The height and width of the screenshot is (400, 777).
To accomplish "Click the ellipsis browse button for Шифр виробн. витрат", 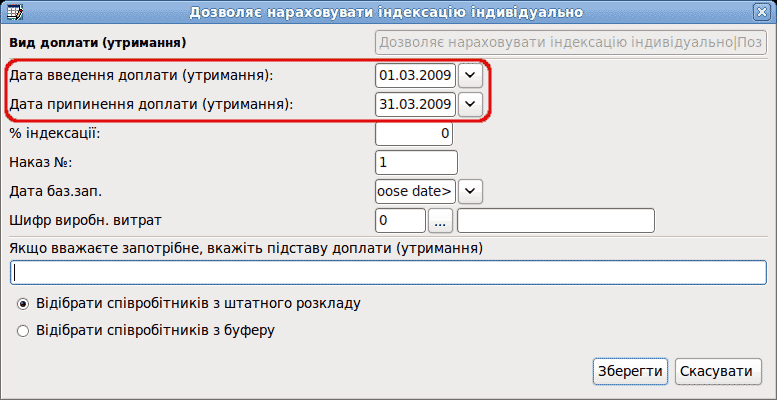I will [440, 221].
